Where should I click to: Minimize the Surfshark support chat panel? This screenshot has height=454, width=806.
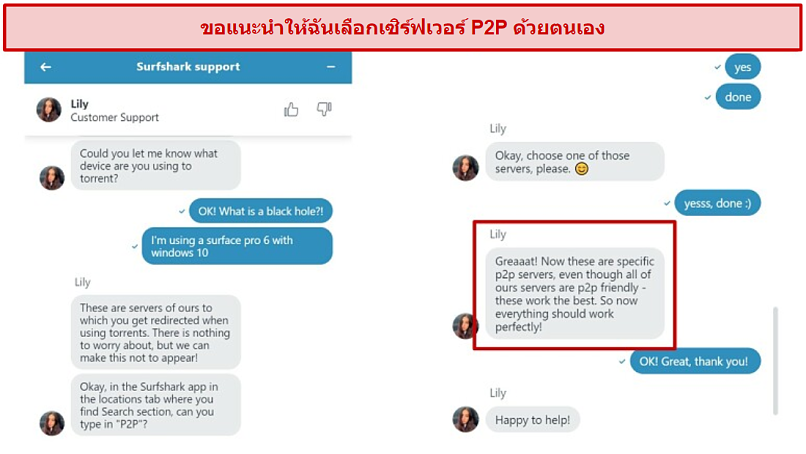(331, 67)
